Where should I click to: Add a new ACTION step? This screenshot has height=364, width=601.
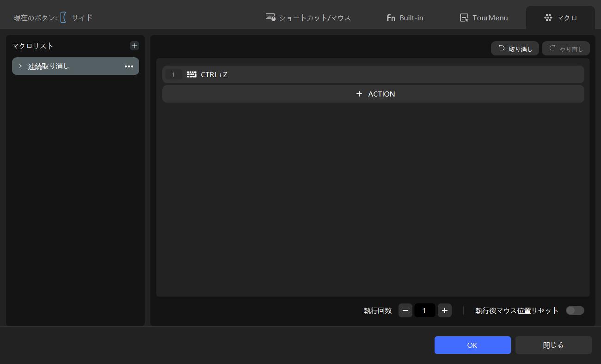tap(373, 94)
